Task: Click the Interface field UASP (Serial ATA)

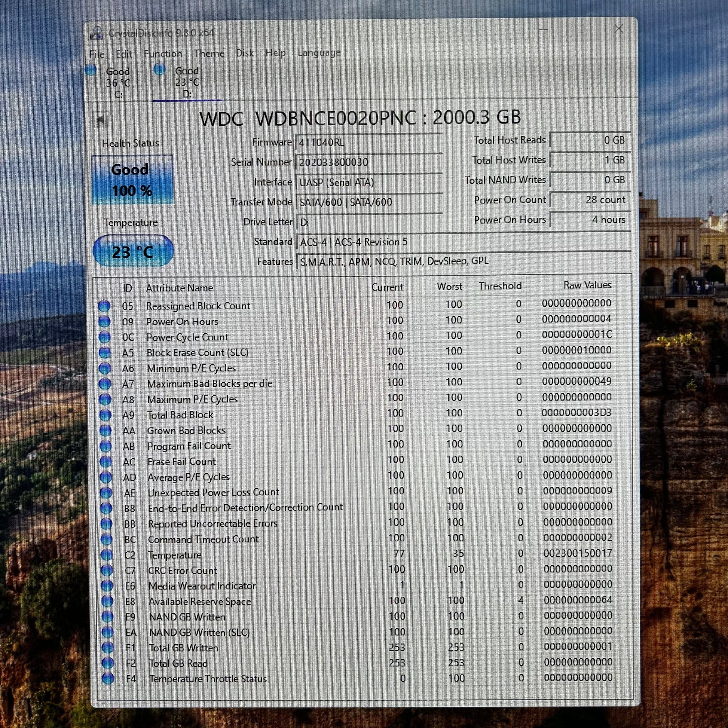Action: pyautogui.click(x=369, y=183)
